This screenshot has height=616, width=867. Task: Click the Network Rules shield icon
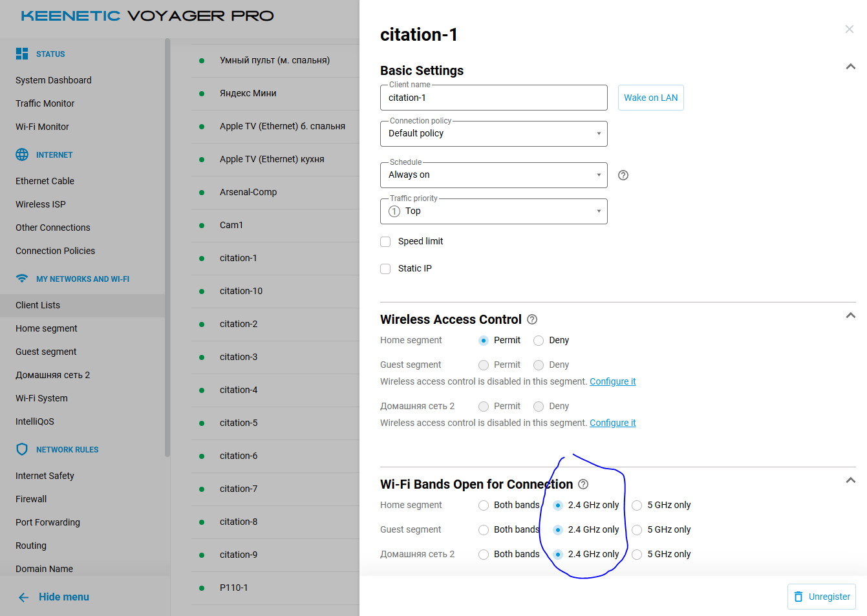coord(22,449)
